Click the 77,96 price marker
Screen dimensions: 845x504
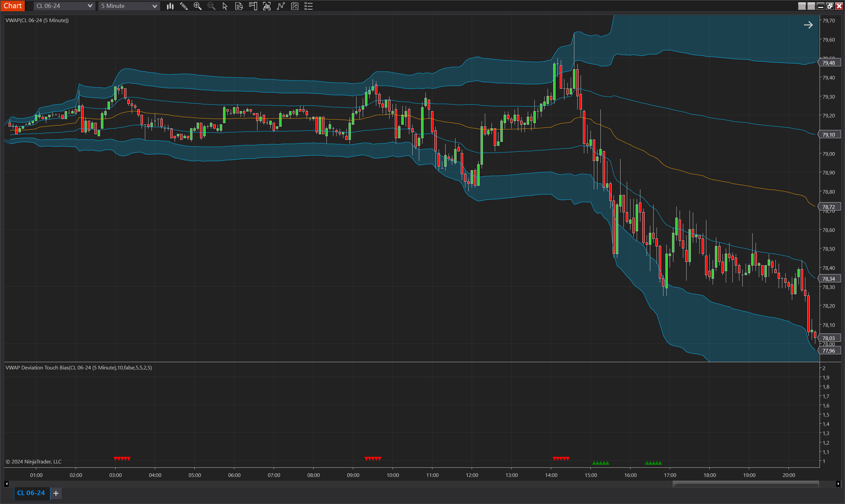[x=829, y=351]
